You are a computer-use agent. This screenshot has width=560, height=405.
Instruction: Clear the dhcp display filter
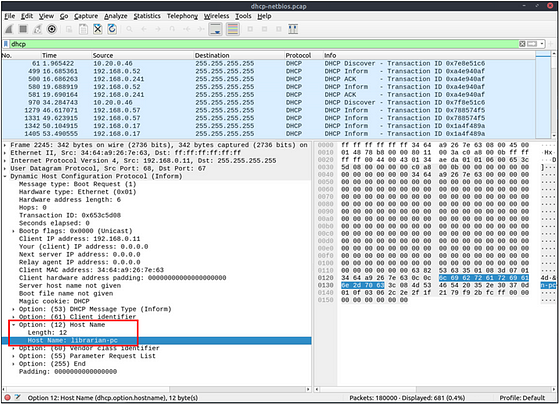tap(522, 44)
